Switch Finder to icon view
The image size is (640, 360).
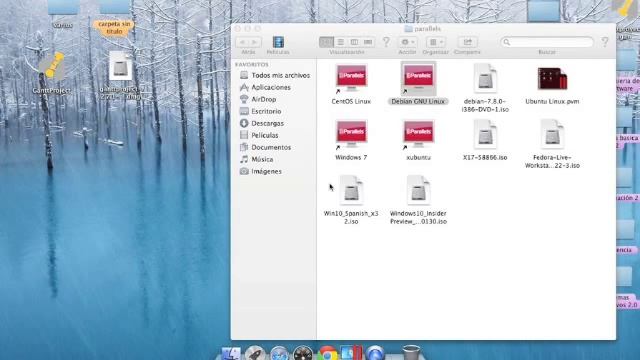pyautogui.click(x=327, y=42)
